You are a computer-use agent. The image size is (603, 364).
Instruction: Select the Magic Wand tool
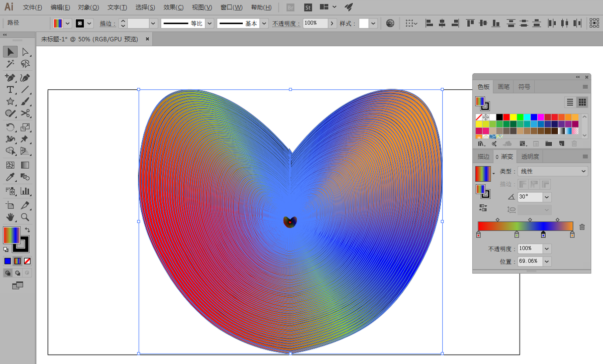[10, 64]
